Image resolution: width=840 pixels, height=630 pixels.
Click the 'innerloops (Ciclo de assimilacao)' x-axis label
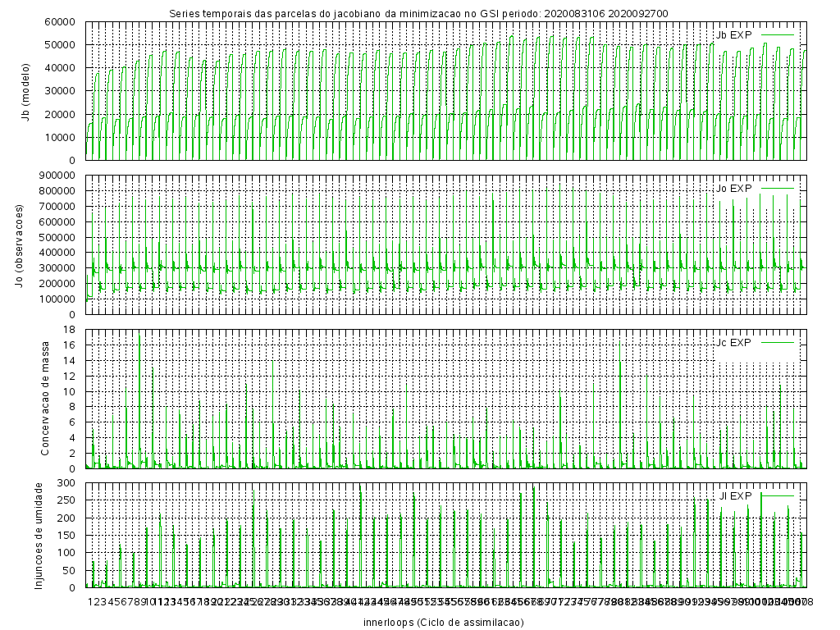pyautogui.click(x=443, y=623)
